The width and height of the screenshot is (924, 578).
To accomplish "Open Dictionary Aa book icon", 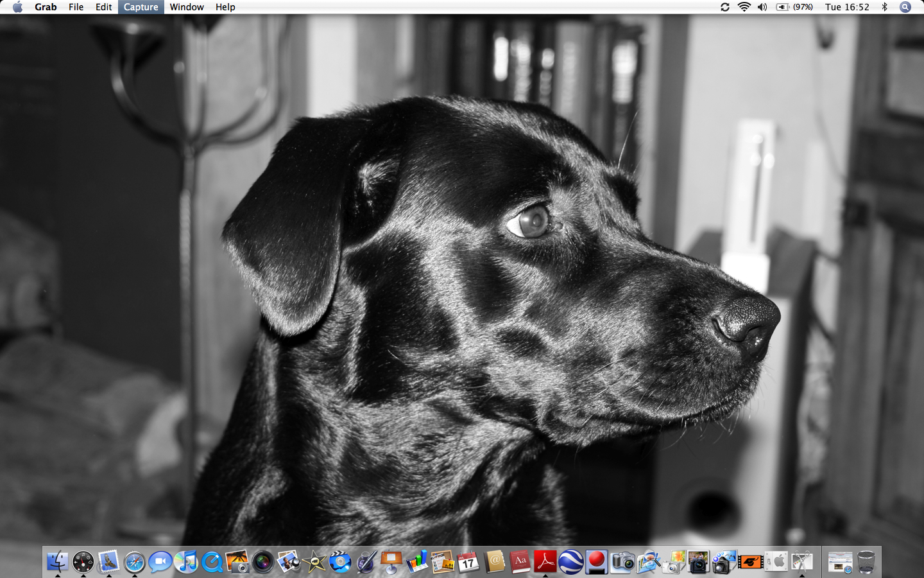I will (520, 562).
